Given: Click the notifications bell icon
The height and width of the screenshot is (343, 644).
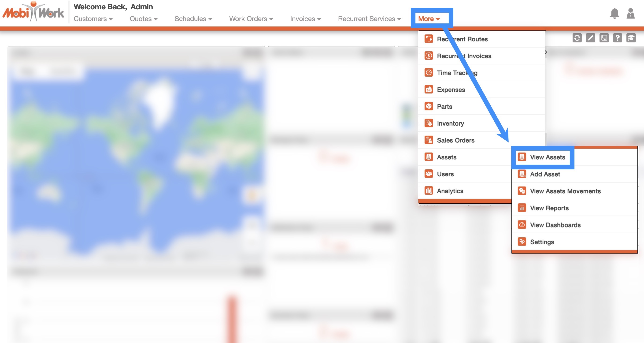Looking at the screenshot, I should pos(614,14).
